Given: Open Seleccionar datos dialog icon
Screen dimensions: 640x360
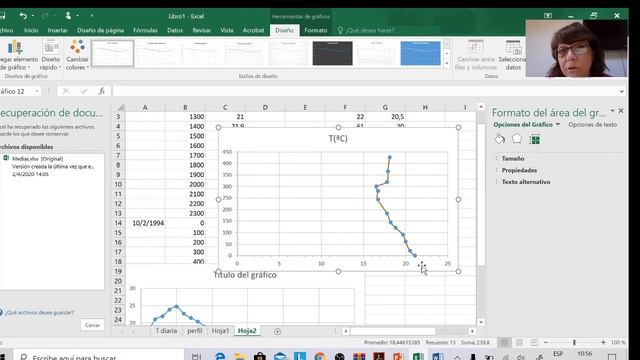Looking at the screenshot, I should pos(513,55).
